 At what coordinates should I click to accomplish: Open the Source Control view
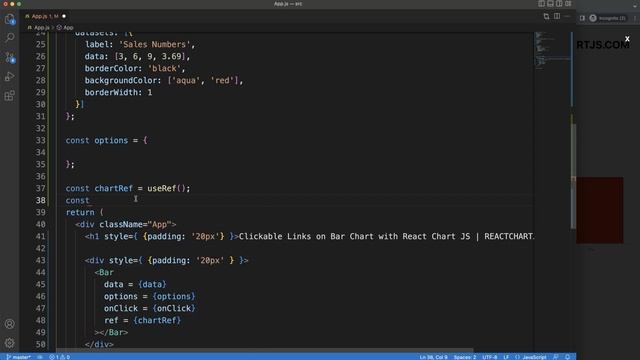tap(9, 57)
